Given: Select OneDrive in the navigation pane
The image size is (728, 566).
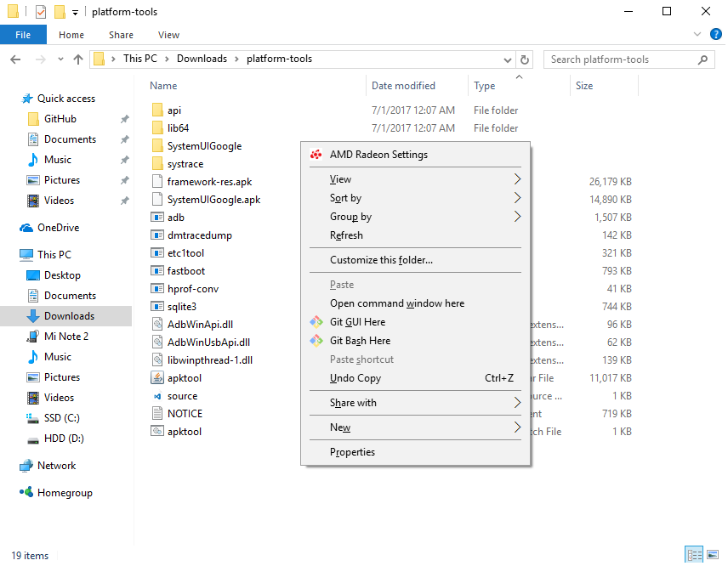Looking at the screenshot, I should point(61,227).
